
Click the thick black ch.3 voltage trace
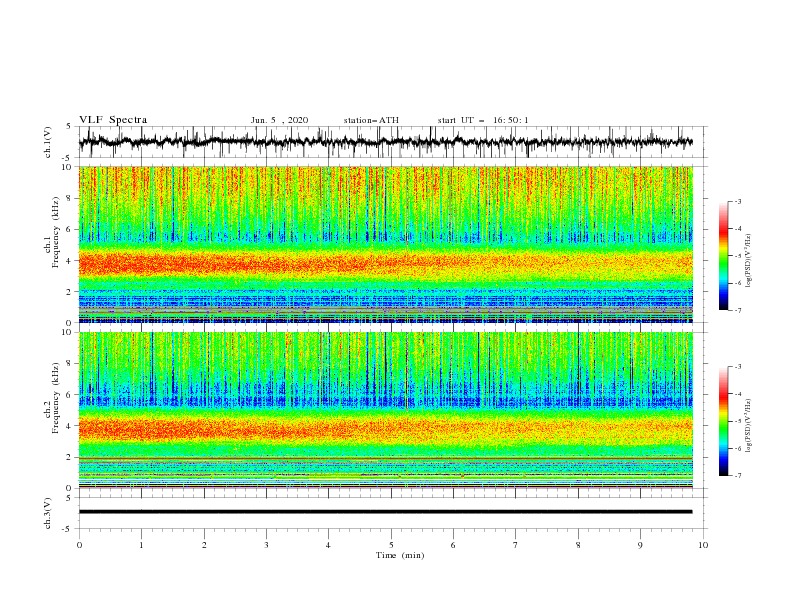tap(385, 512)
